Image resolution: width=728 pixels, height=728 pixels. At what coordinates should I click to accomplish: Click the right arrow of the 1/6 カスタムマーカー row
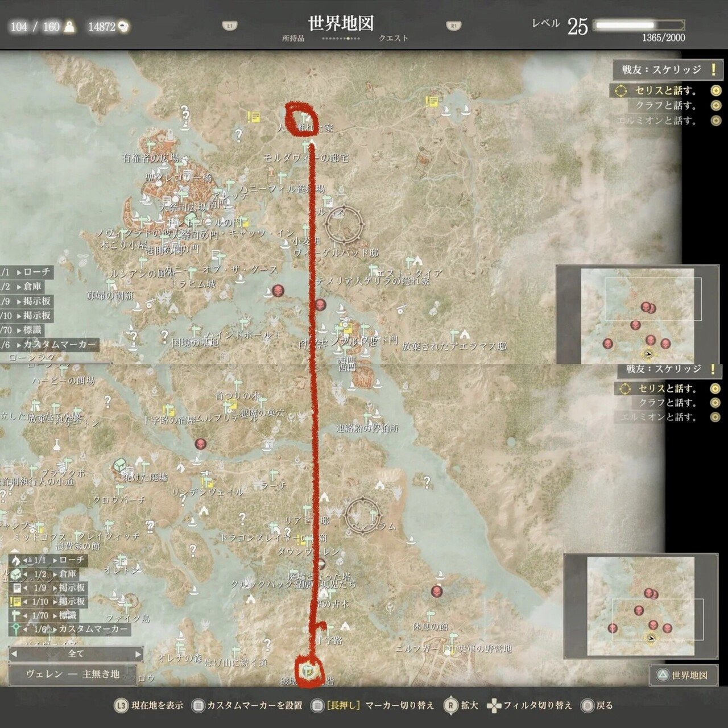pyautogui.click(x=55, y=629)
